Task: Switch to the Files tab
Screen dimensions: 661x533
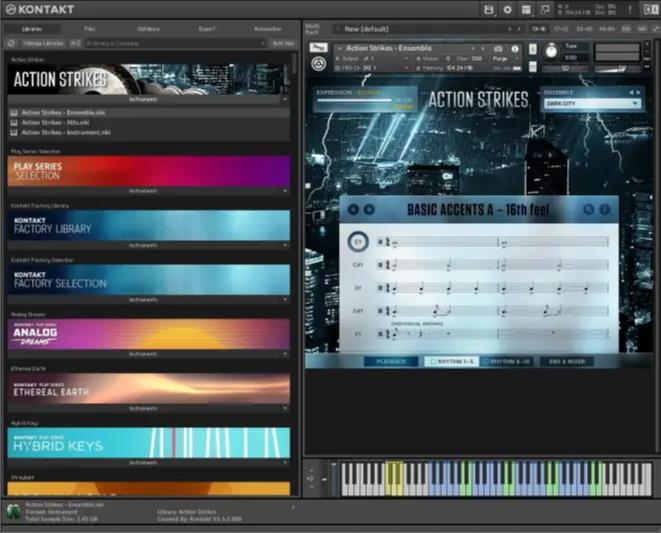Action: click(90, 29)
